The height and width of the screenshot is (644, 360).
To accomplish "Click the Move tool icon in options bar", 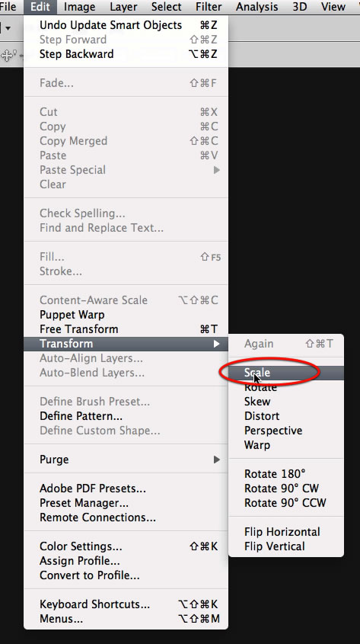I will pos(8,55).
